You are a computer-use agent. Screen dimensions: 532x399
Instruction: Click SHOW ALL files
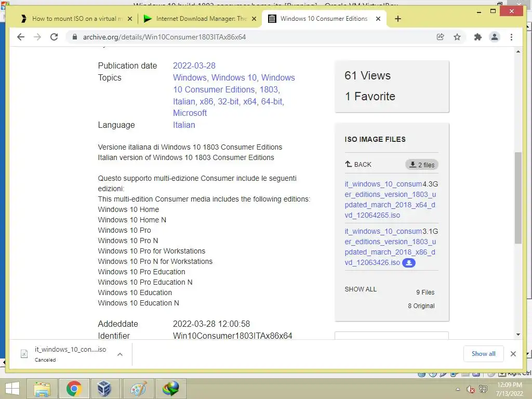(361, 289)
